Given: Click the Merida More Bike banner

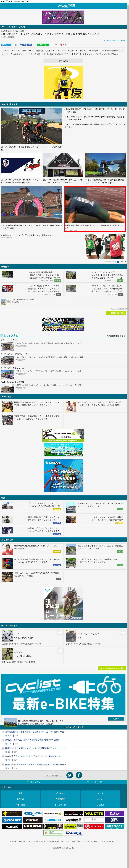Looking at the screenshot, I should (63, 435).
